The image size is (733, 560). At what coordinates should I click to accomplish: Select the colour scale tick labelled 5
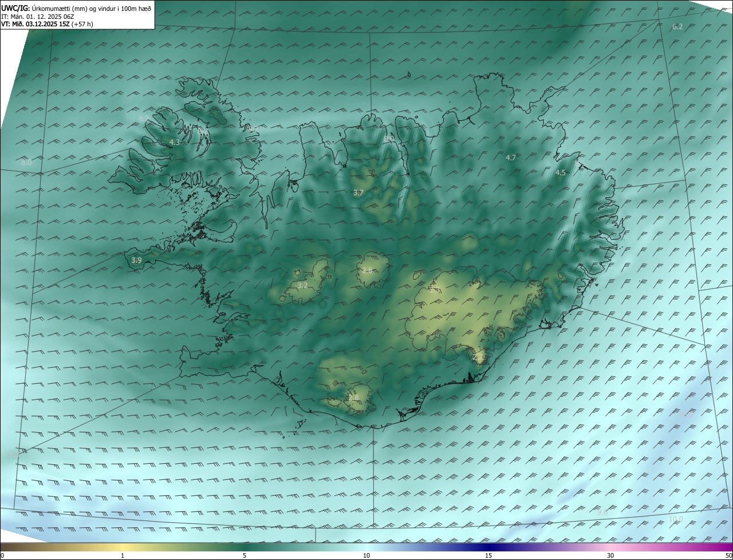[x=245, y=555]
